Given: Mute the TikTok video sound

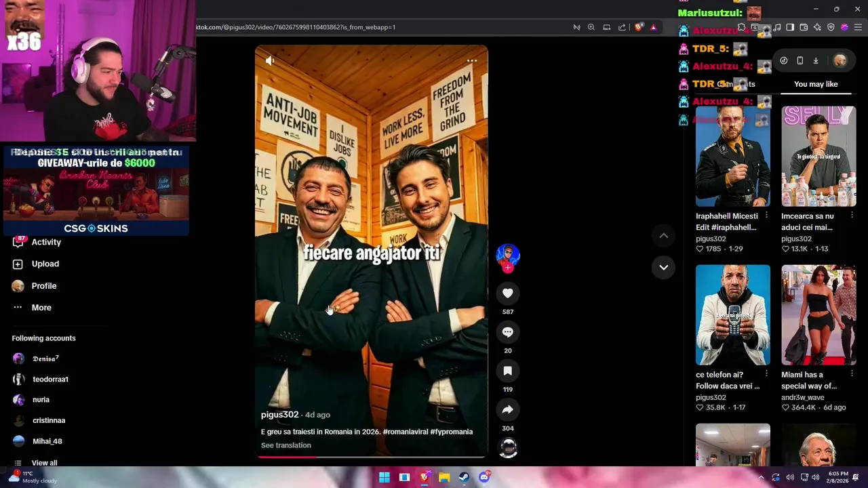Looking at the screenshot, I should 270,61.
